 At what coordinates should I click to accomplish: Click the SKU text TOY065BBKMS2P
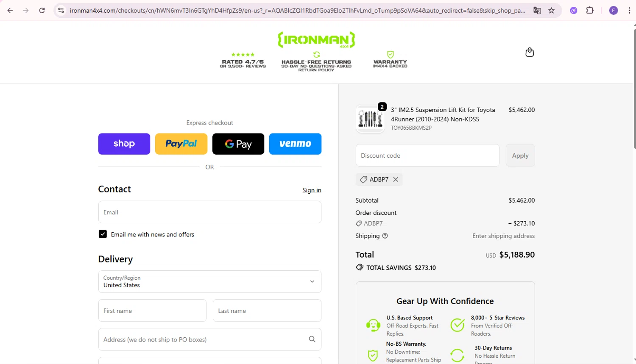coord(411,128)
